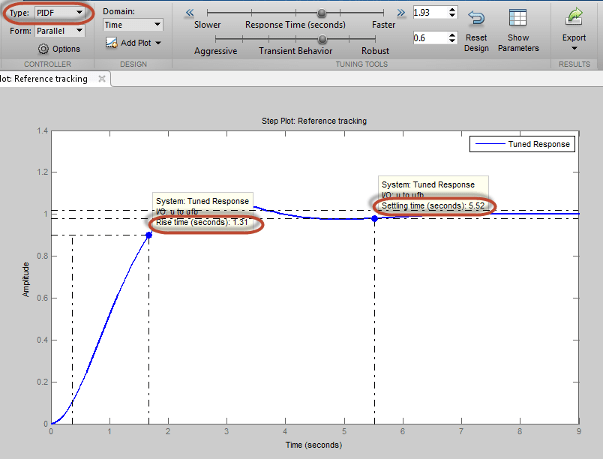Click the Add Plot chart icon

click(x=112, y=43)
